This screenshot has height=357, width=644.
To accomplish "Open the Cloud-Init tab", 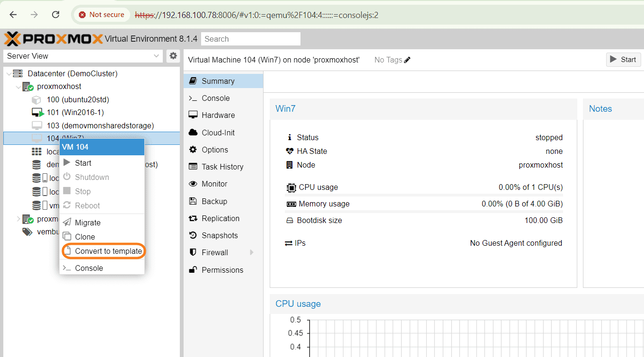I will (223, 133).
